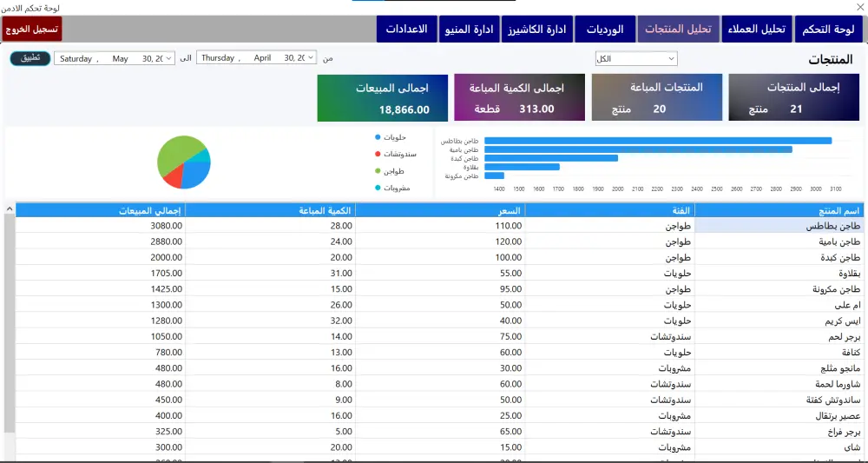Go to ادارة الكاشيرز tab

click(x=537, y=29)
